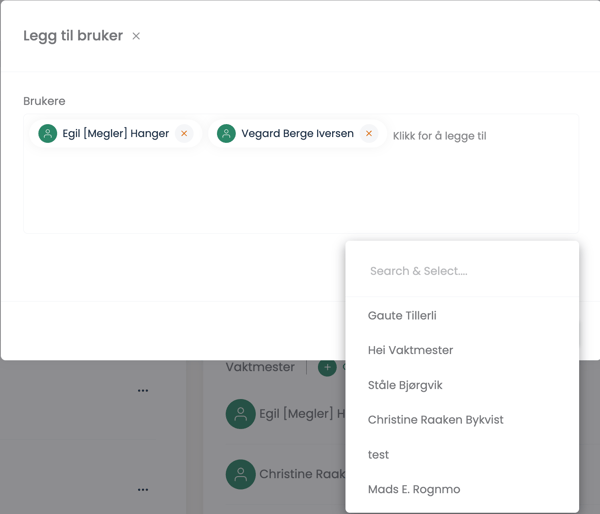Click Christine Raak avatar in background list
The width and height of the screenshot is (600, 514).
[240, 474]
